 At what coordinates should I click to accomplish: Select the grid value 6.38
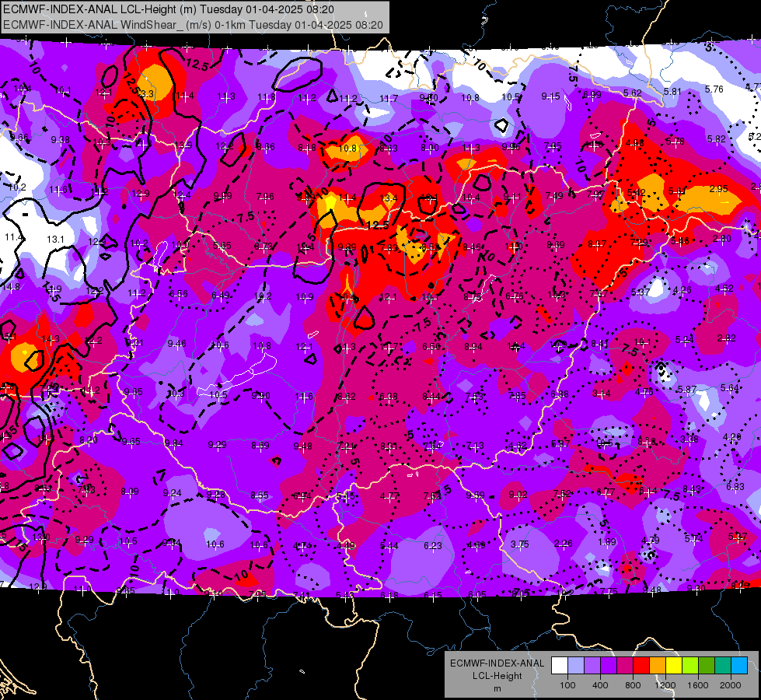point(388,397)
